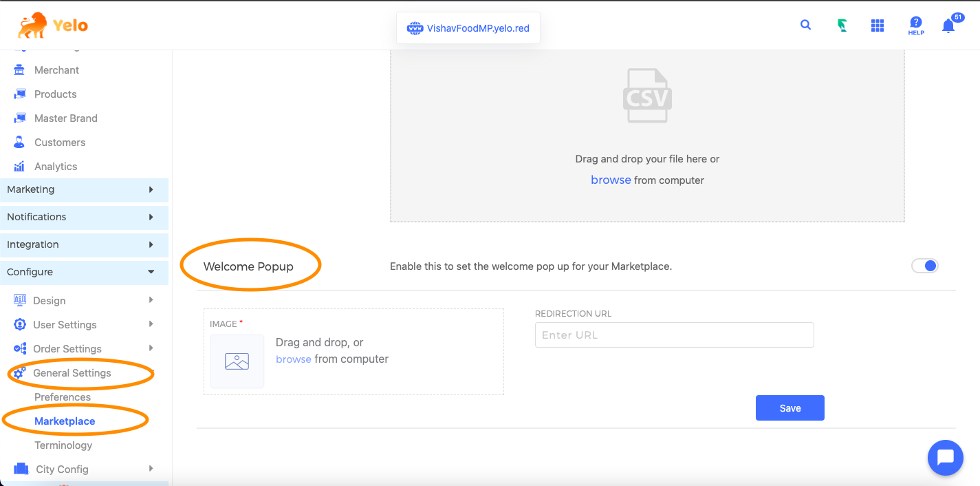Open Preferences under General Settings
Screen dimensions: 980x486
tap(63, 397)
